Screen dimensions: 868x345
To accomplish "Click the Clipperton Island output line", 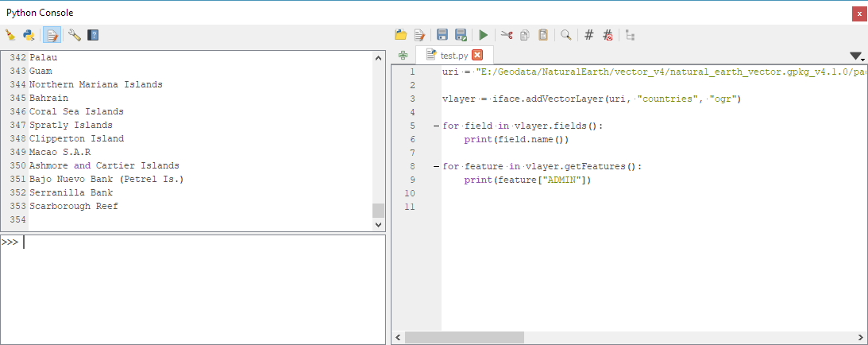I will pyautogui.click(x=76, y=138).
